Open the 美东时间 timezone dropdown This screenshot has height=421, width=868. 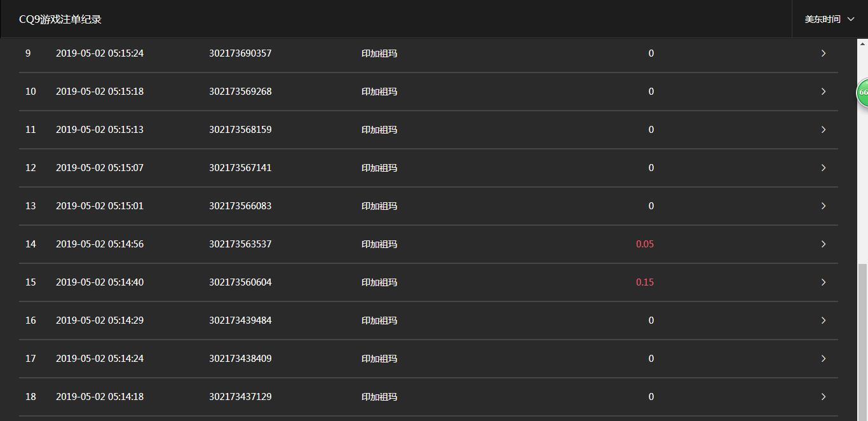829,19
